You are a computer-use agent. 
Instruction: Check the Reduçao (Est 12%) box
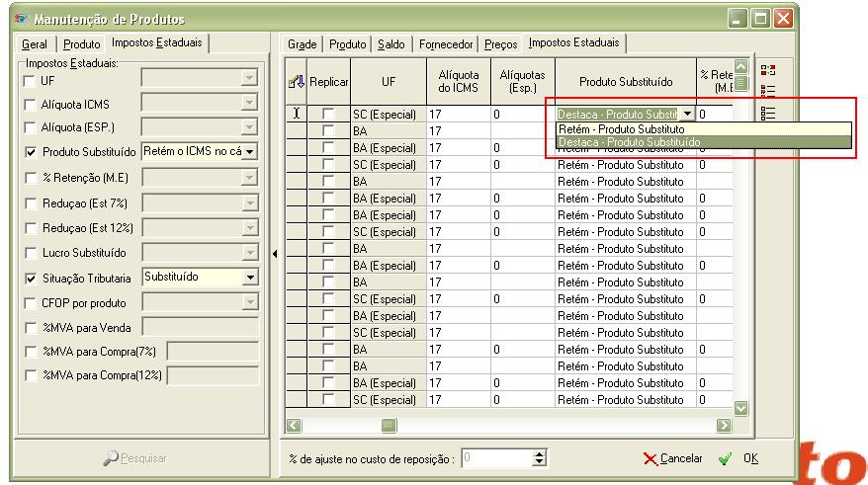[31, 228]
